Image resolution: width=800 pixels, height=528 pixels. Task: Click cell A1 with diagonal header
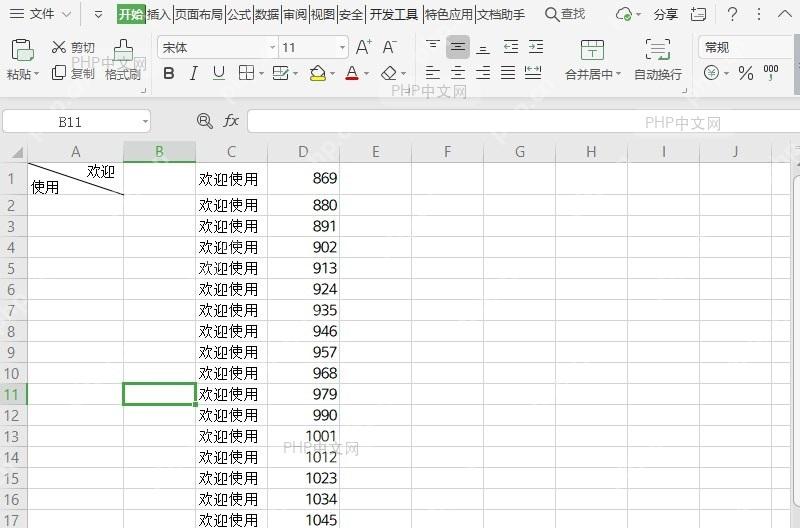coord(76,179)
